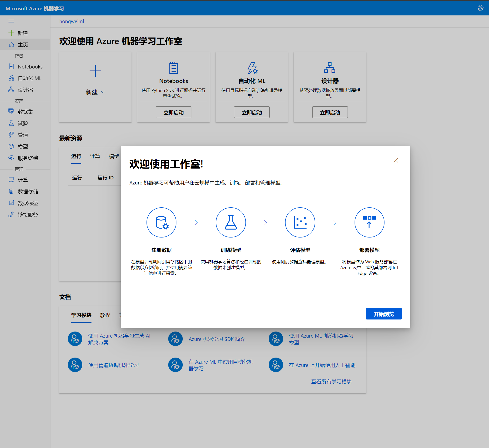489x448 pixels.
Task: Click the 数据集 icon in the sidebar
Action: tap(11, 111)
